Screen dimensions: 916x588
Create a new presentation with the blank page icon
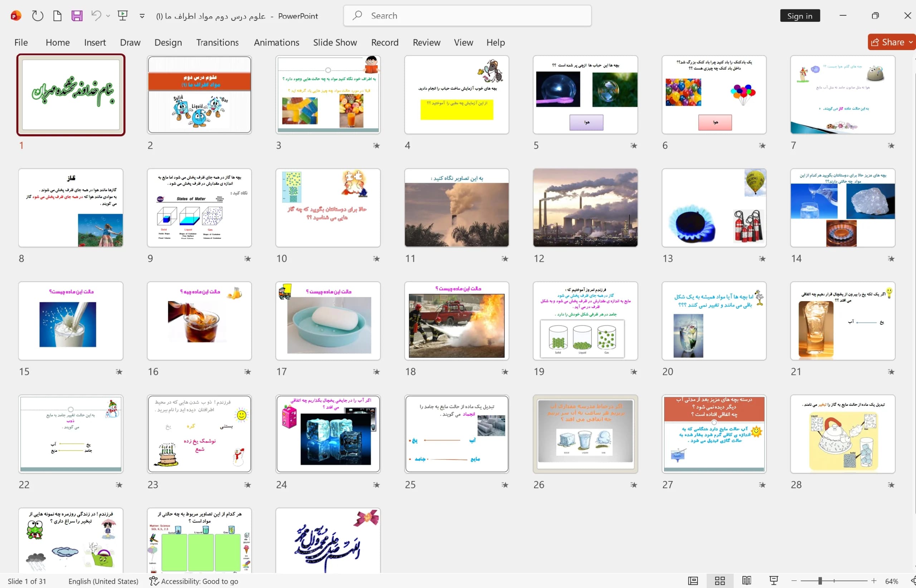pos(57,16)
